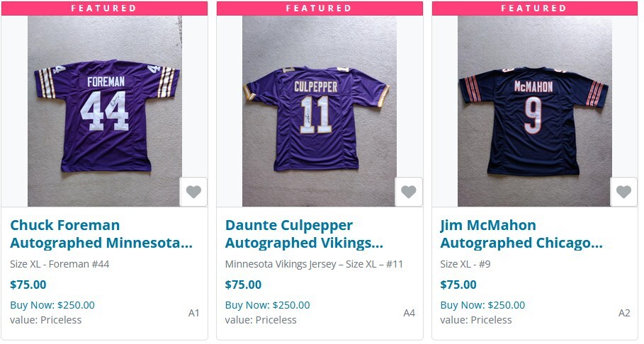The width and height of the screenshot is (644, 344).
Task: Click heart icon on Daunte Culpepper jersey
Action: (x=408, y=192)
